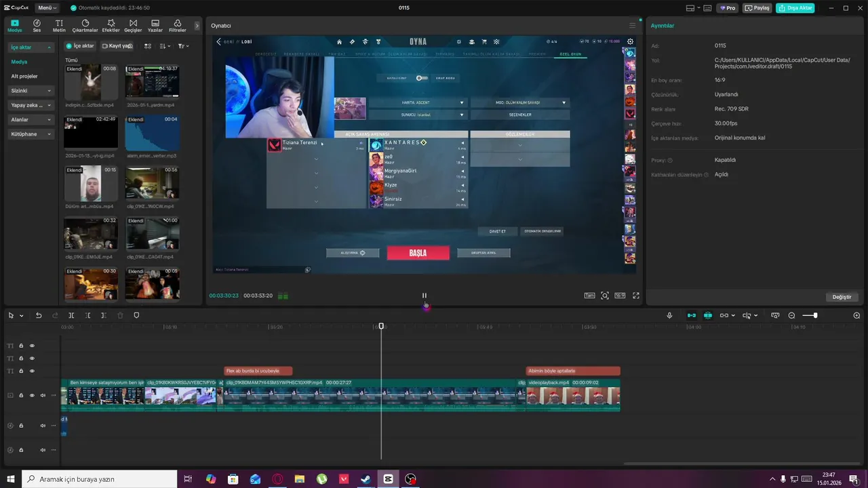868x488 pixels.
Task: Expand the Alanlar section
Action: click(x=31, y=120)
